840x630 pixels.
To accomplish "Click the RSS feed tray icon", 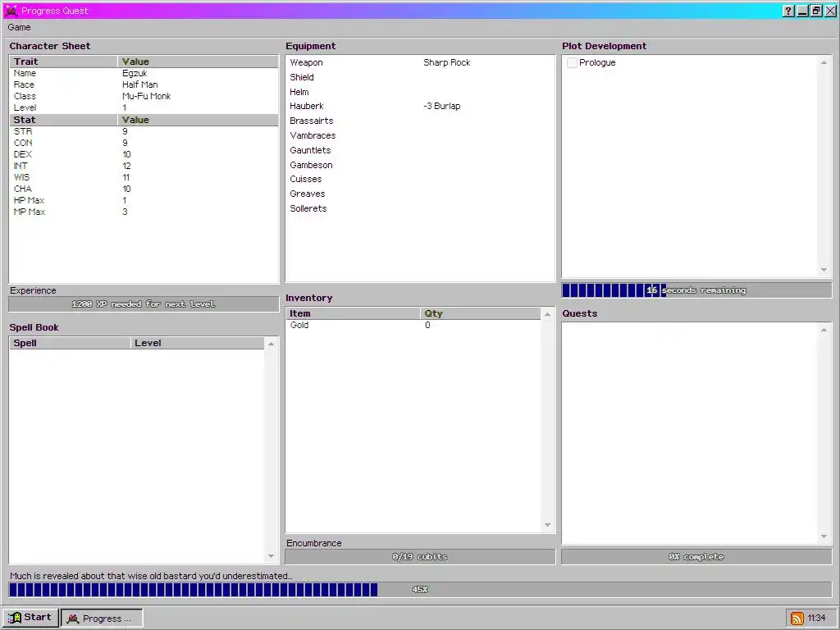I will [x=797, y=618].
